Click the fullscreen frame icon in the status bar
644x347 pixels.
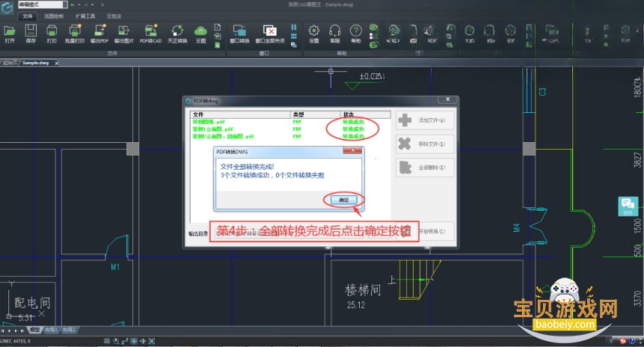coord(152,341)
